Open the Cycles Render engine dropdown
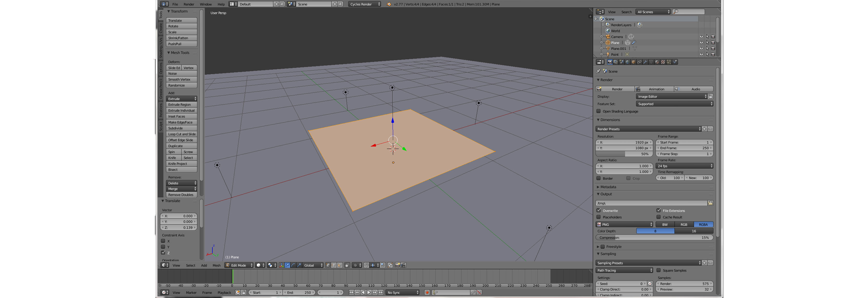 pos(365,4)
